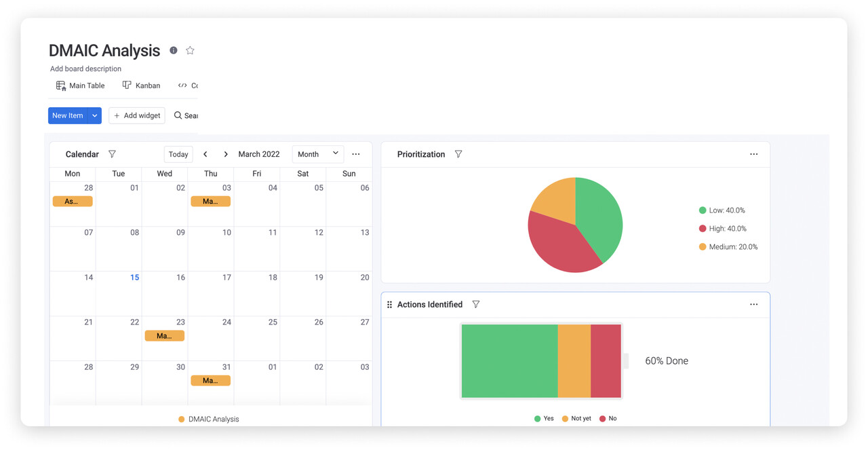Click the Add widget button
The width and height of the screenshot is (868, 450).
pyautogui.click(x=137, y=115)
